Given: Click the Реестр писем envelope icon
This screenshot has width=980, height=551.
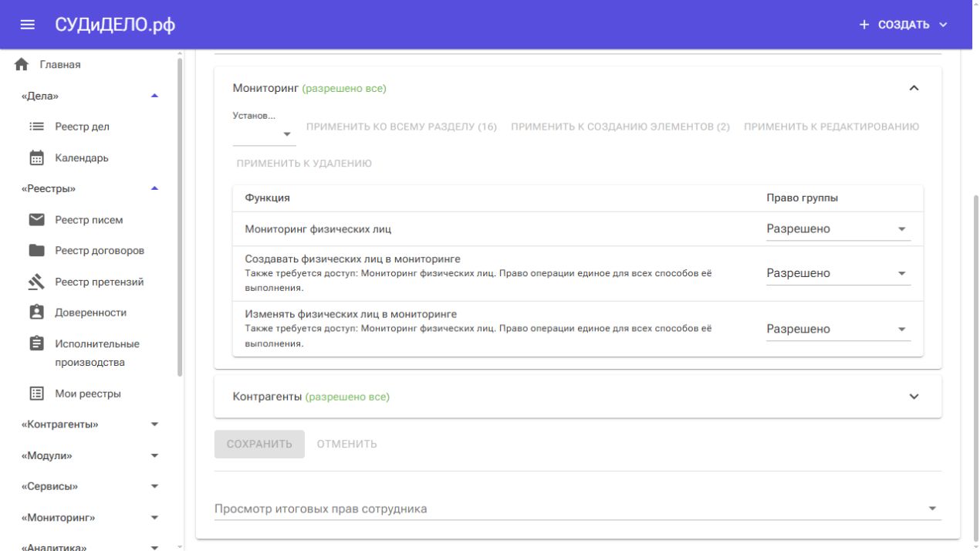Looking at the screenshot, I should click(37, 220).
